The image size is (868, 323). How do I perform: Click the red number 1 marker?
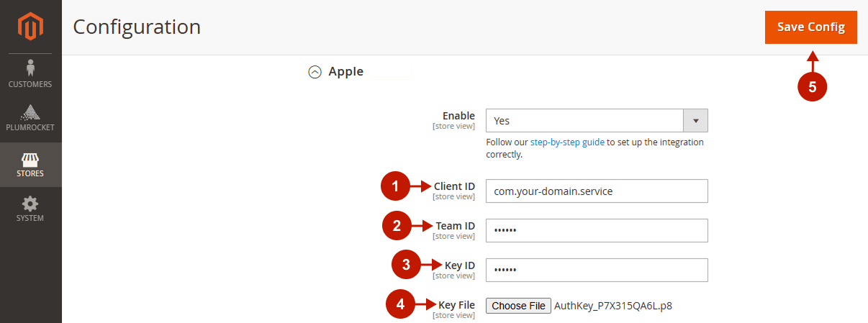click(395, 188)
